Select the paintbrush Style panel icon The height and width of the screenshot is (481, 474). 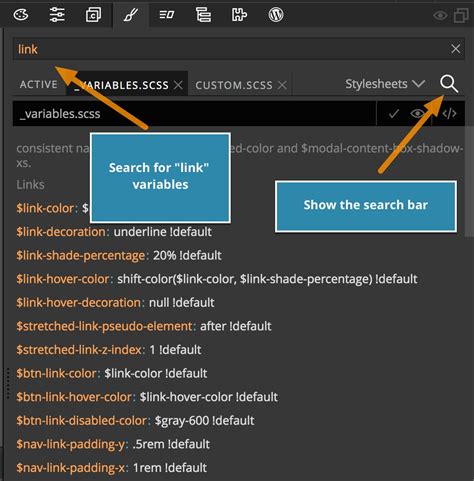coord(130,15)
